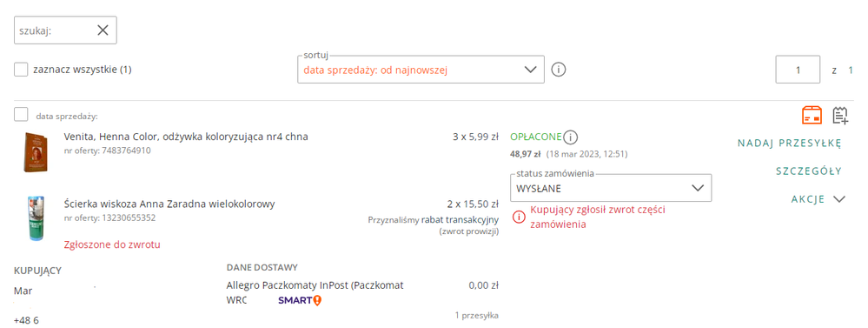Open SZCZEGÓŁY of the order

point(809,171)
